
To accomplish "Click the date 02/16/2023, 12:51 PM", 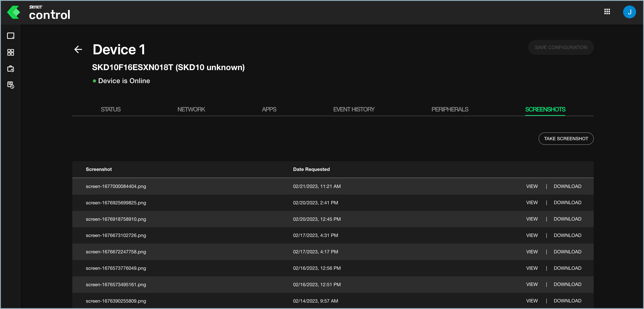I will 317,284.
